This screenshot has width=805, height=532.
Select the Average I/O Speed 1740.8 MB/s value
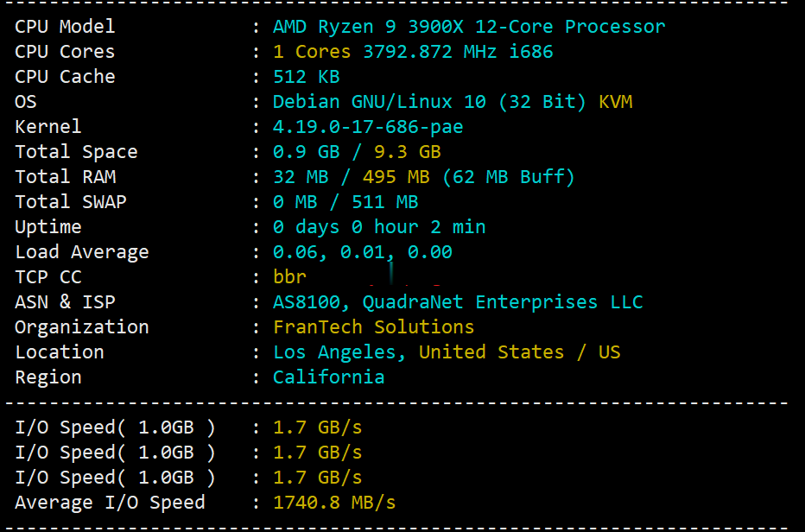point(334,503)
